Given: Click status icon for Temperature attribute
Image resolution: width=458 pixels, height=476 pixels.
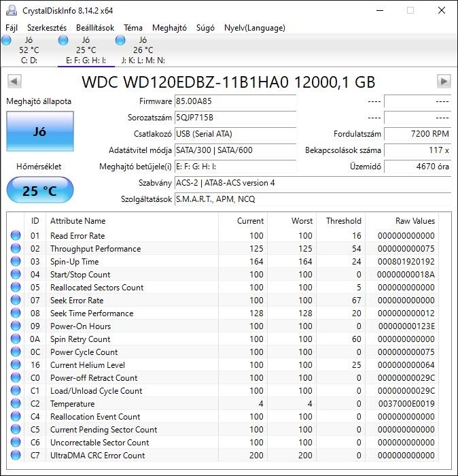Looking at the screenshot, I should (16, 403).
